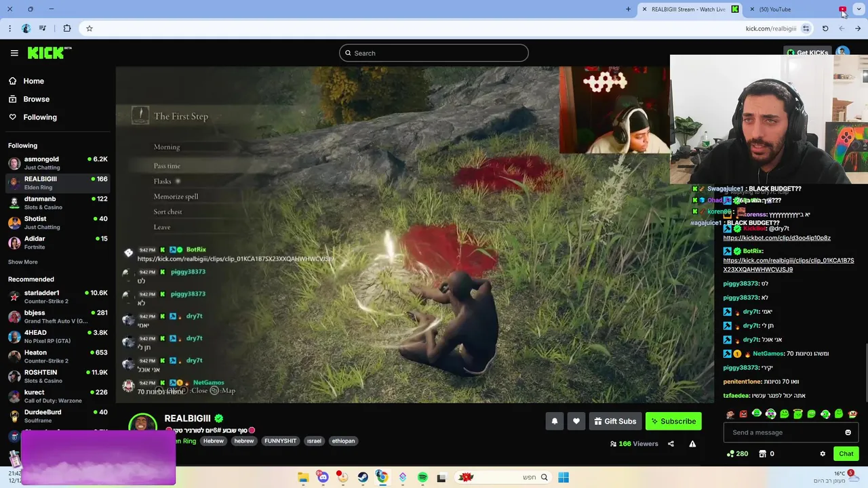
Task: Open recommended channel 4HEAD
Action: coord(57,336)
